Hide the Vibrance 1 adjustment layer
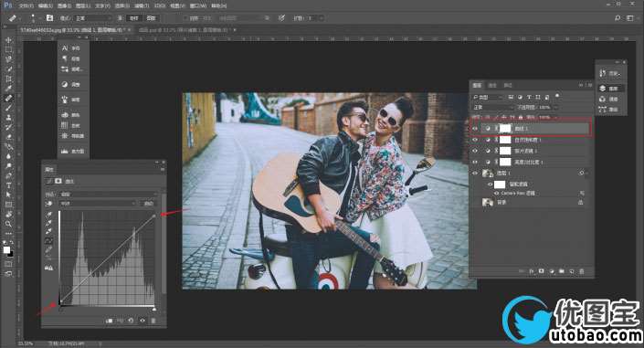This screenshot has width=644, height=348. [x=475, y=140]
